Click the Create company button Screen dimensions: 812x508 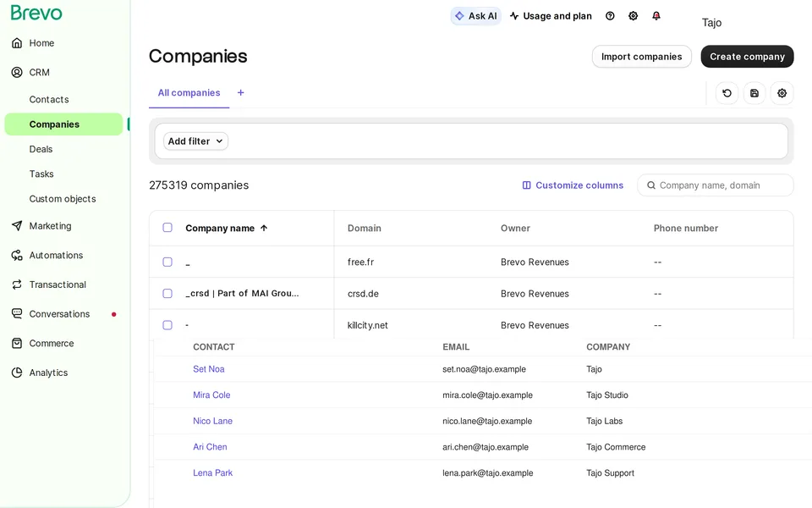[x=747, y=57]
